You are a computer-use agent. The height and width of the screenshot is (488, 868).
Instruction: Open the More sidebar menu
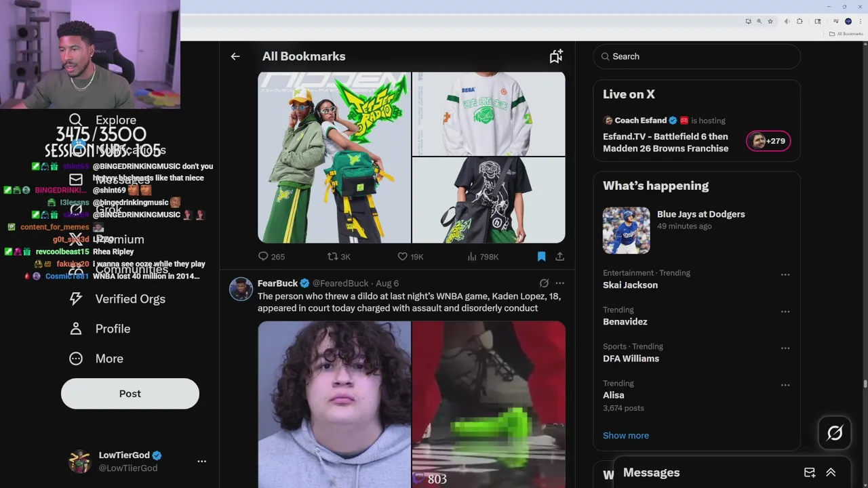[96, 359]
